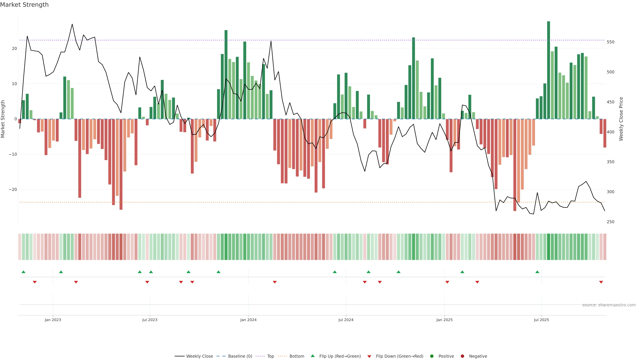Toggle the Weekly Close legend label
Screen dimensions: 644x362
pyautogui.click(x=200, y=356)
